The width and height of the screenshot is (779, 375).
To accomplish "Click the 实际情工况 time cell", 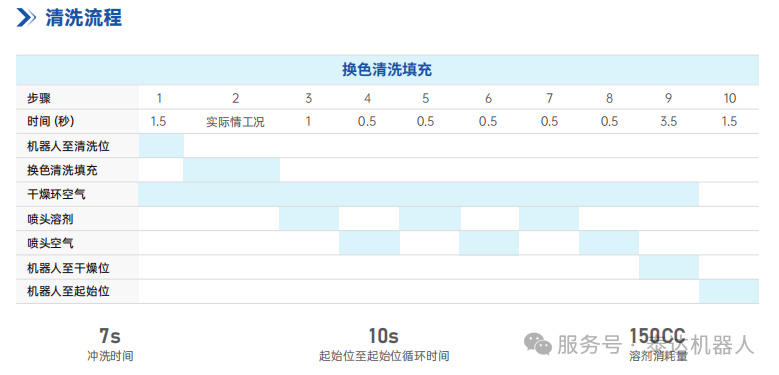I will tap(235, 122).
